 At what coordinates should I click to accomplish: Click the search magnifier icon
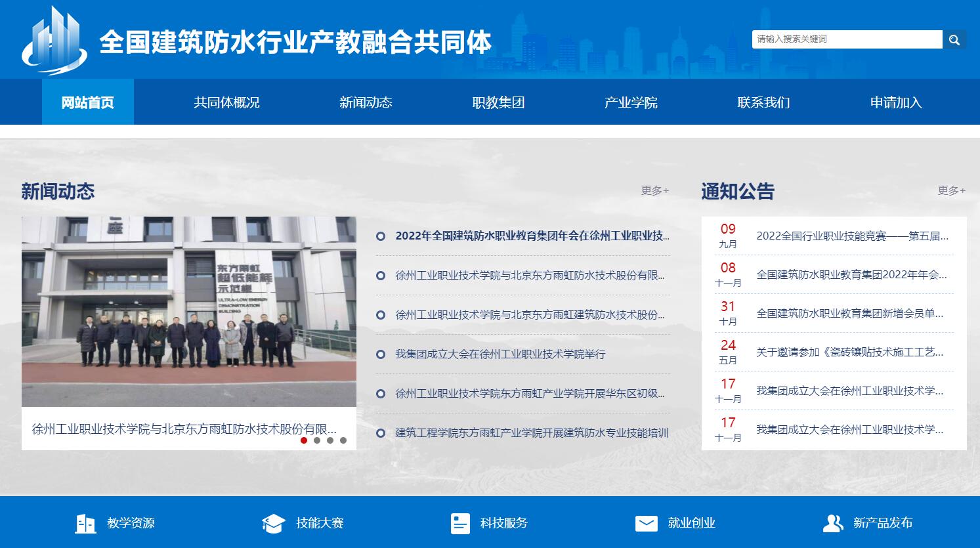(954, 39)
